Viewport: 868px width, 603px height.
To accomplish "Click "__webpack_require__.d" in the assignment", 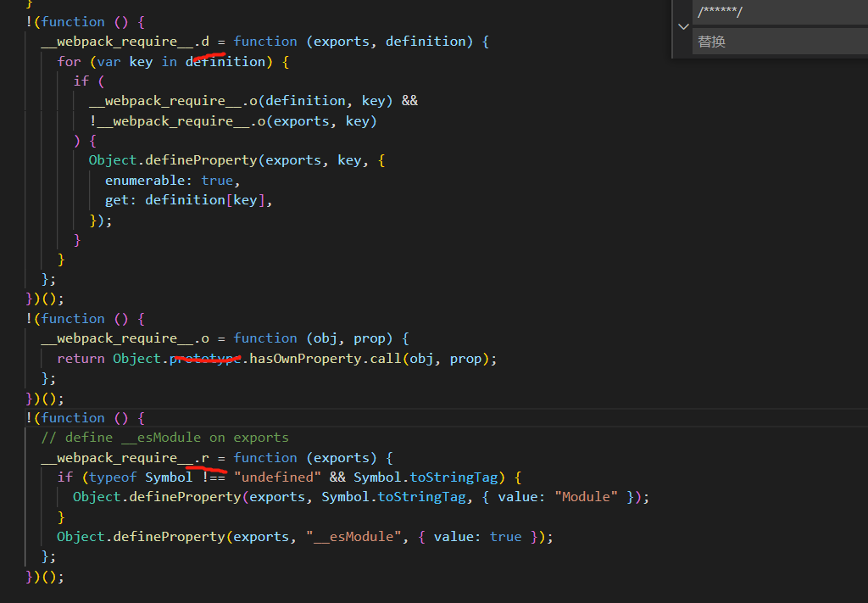I will [125, 42].
